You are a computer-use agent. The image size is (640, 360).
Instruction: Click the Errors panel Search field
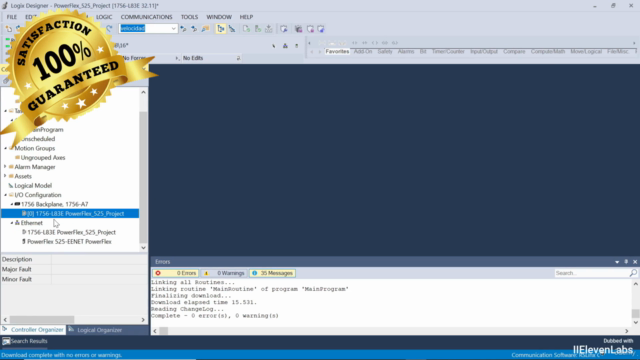[x=591, y=273]
